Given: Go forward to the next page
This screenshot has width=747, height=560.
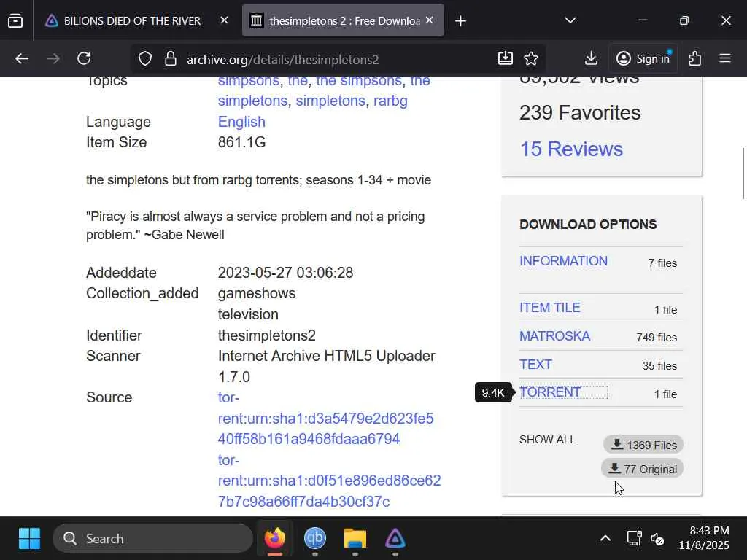Looking at the screenshot, I should (x=53, y=58).
